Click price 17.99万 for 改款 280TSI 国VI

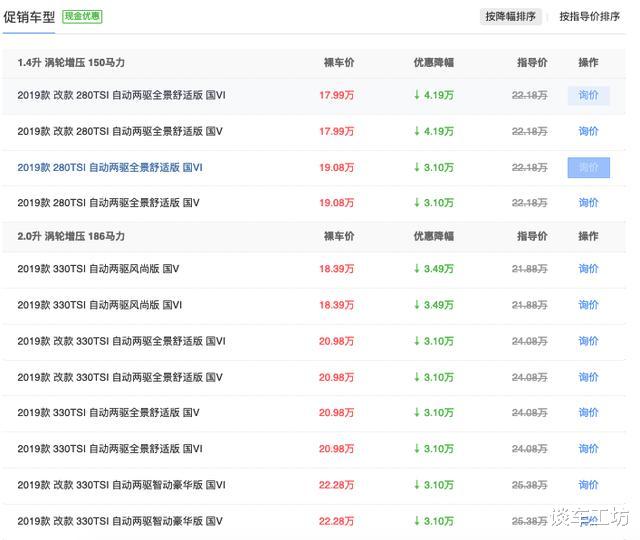(336, 96)
